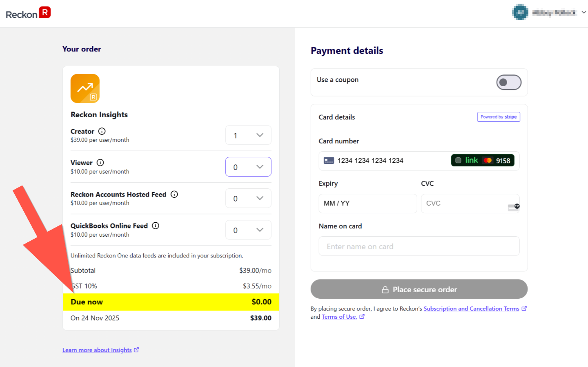Enable the Use a coupon toggle

pyautogui.click(x=508, y=83)
